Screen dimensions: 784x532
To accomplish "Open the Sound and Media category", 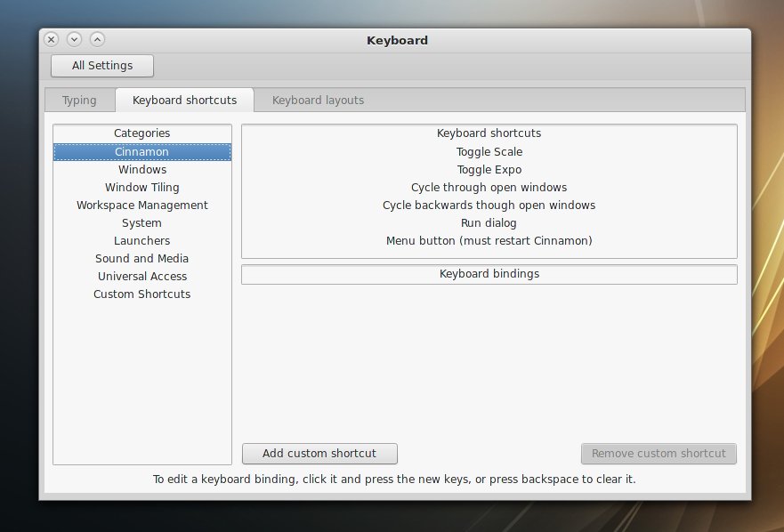I will pos(142,259).
